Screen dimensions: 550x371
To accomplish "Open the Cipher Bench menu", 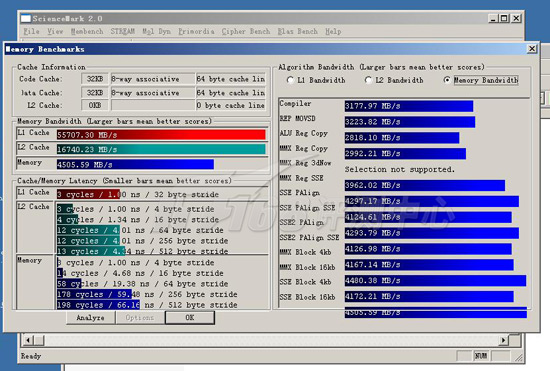I will click(246, 32).
